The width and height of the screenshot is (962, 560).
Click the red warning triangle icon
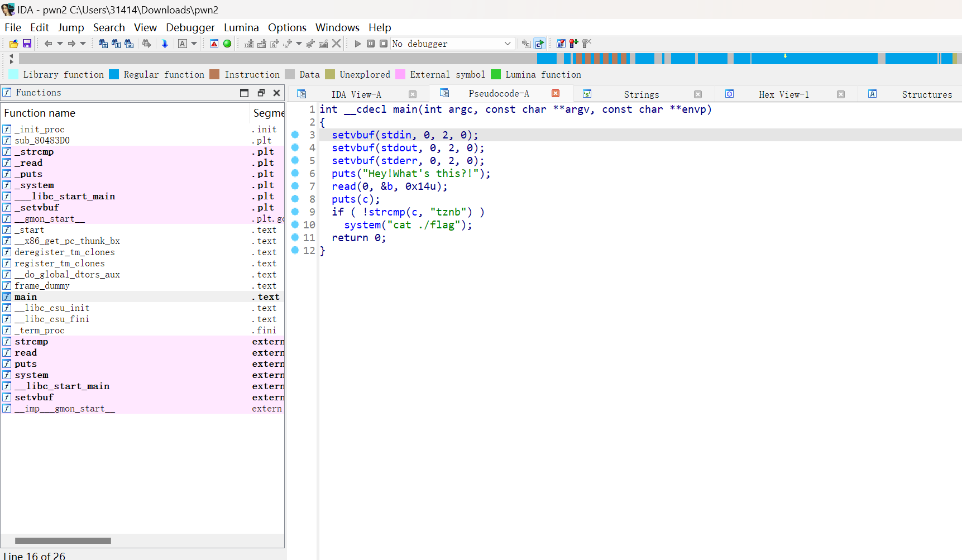point(214,44)
